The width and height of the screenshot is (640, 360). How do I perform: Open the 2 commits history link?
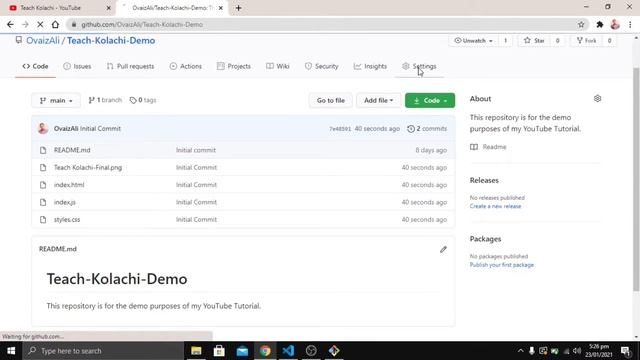pos(427,129)
